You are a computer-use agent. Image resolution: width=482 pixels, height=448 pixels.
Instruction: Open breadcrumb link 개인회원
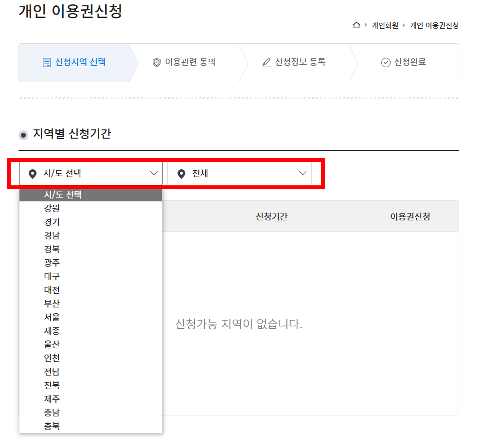[385, 25]
